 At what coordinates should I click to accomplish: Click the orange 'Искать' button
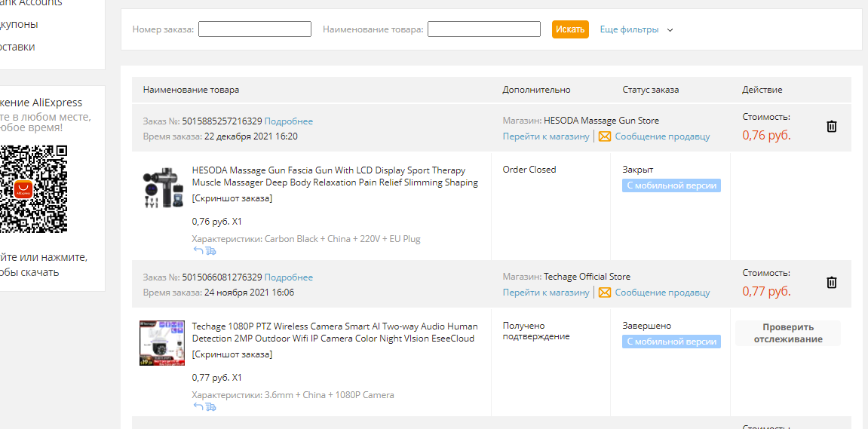click(570, 29)
